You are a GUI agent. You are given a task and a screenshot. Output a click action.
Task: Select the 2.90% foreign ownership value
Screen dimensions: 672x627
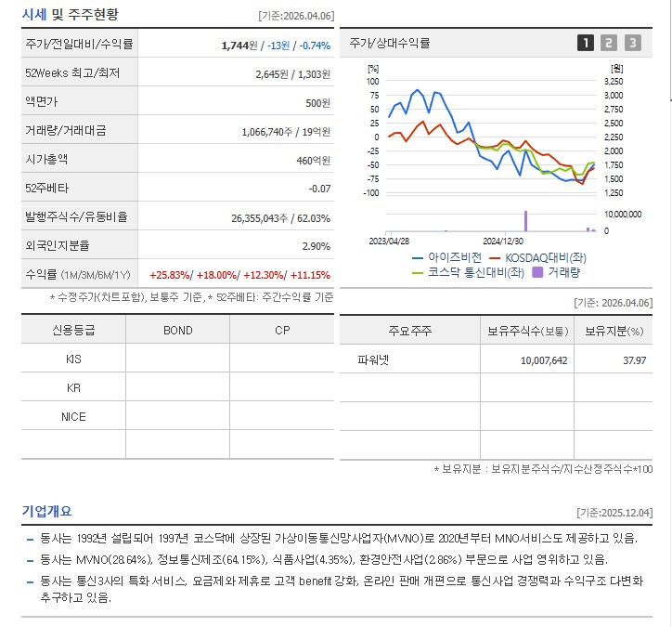pos(317,246)
